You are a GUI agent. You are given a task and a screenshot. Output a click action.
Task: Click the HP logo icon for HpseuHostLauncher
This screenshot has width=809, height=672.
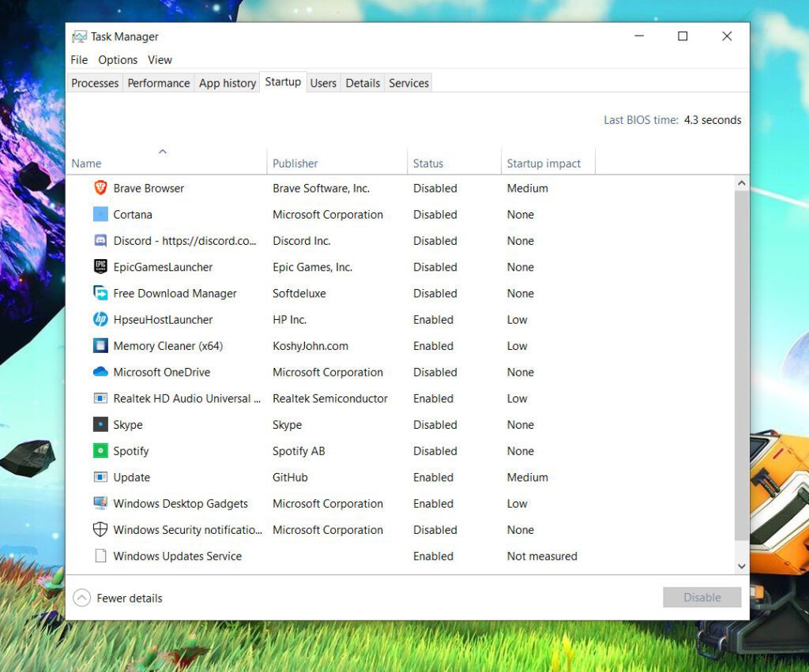(100, 320)
